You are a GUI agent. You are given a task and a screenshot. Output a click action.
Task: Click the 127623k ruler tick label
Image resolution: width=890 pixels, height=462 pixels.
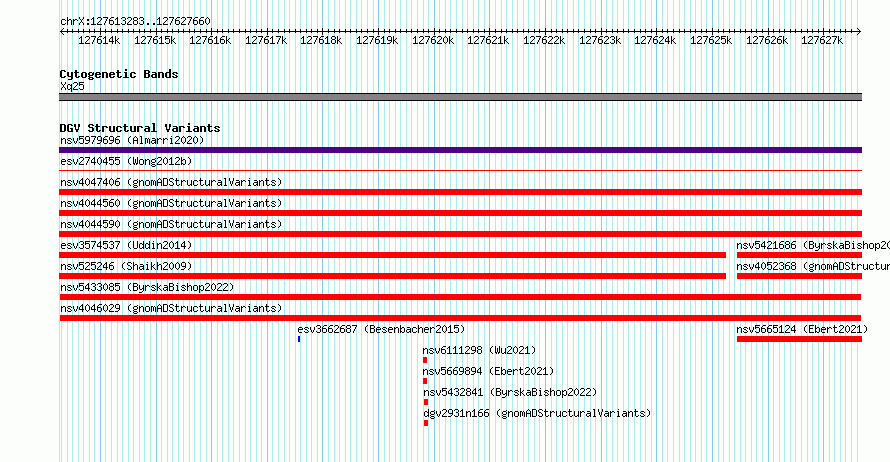[599, 41]
